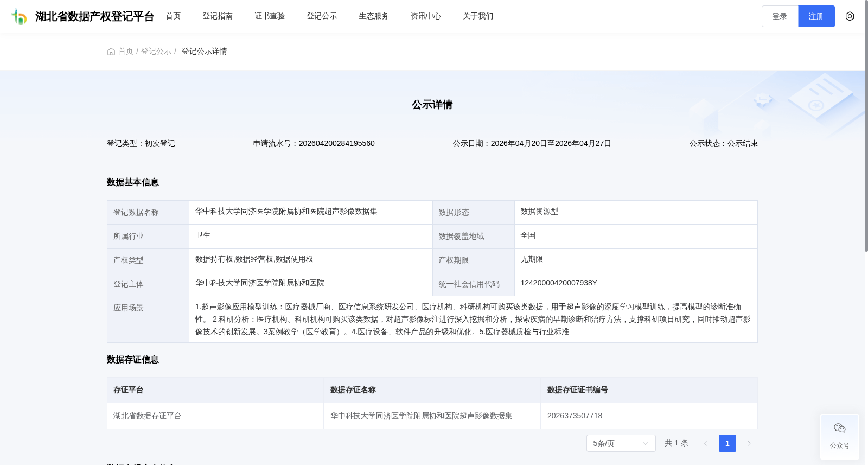Screen dimensions: 868x465
Task: Click credit code 12420000420007938Y
Action: (559, 283)
